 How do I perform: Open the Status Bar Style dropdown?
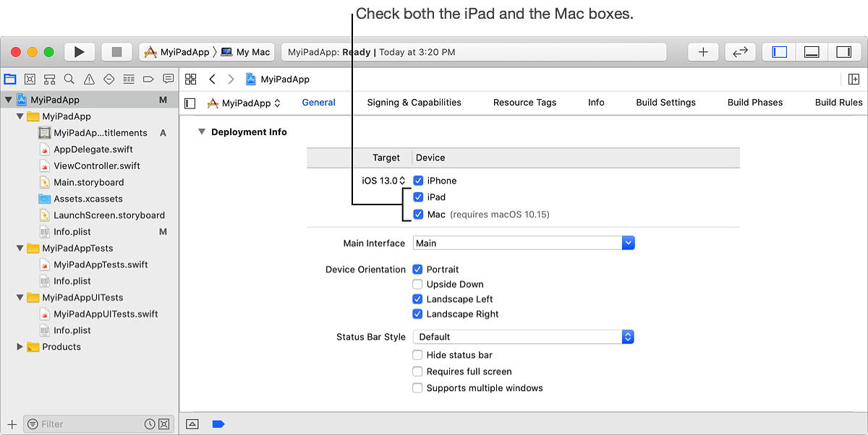click(524, 337)
